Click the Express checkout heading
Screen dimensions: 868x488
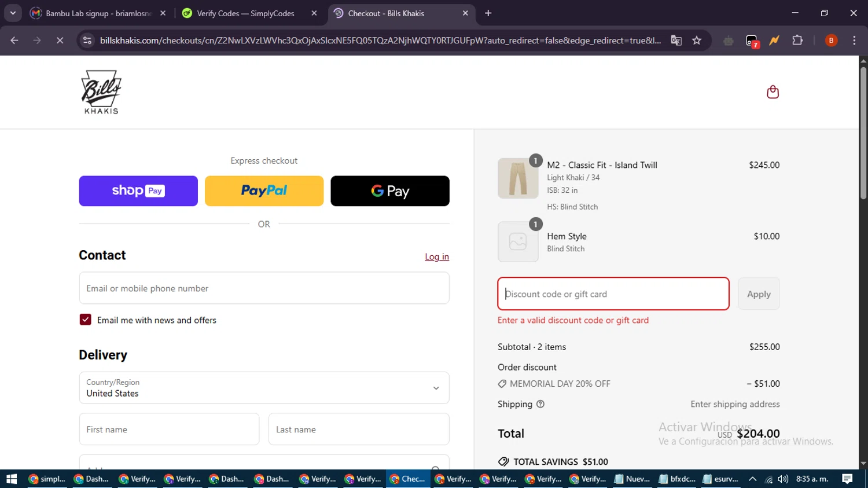tap(264, 161)
